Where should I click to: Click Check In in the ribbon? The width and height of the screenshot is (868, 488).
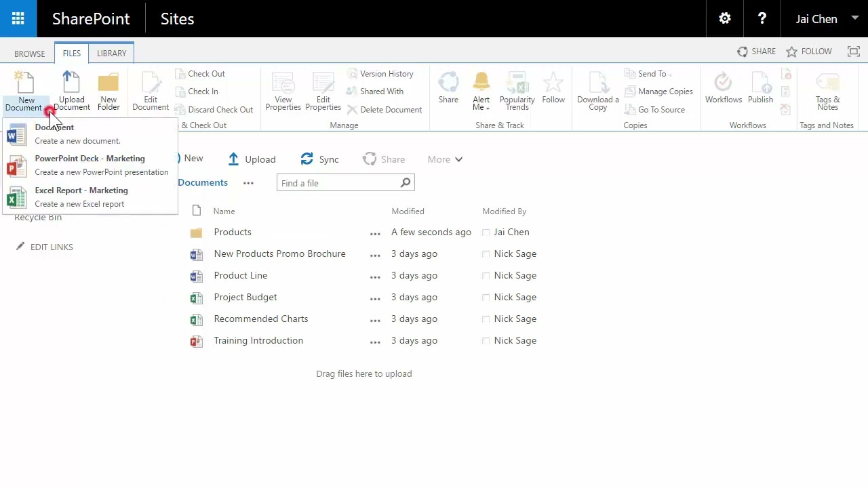point(197,91)
